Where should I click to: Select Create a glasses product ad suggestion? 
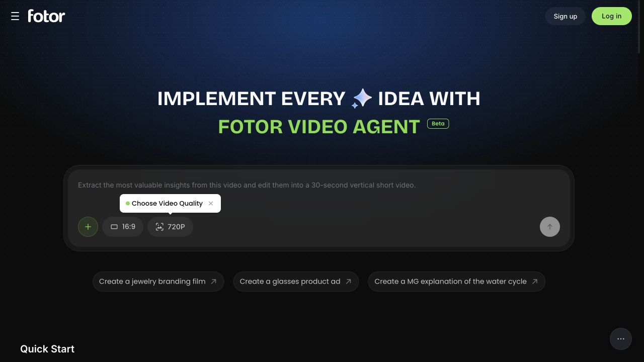click(296, 282)
